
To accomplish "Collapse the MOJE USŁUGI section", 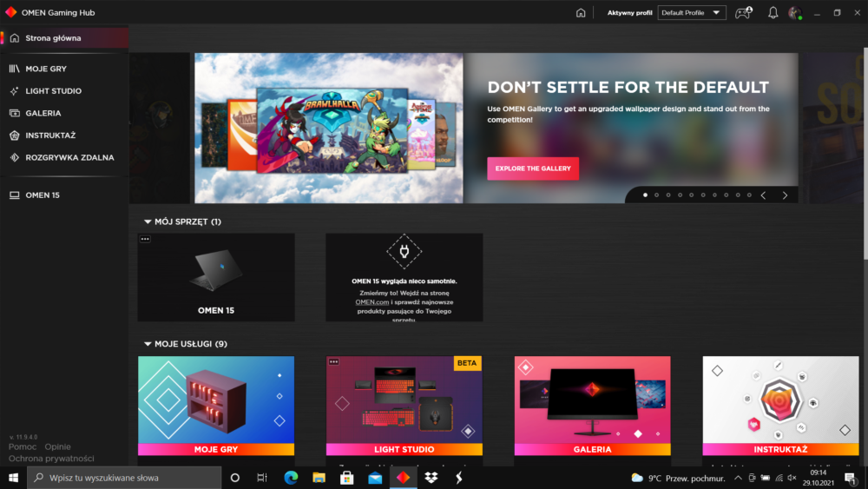I will point(148,344).
